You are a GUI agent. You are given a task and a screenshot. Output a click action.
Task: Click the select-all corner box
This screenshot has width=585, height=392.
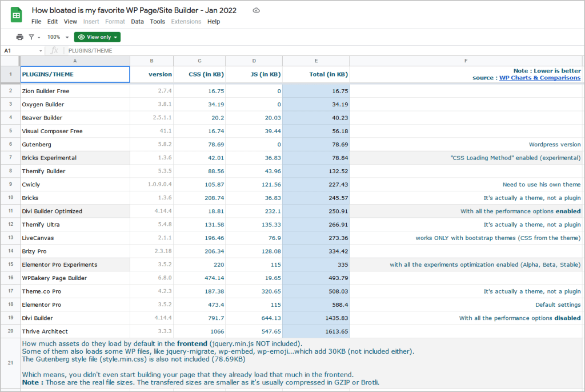(10, 61)
